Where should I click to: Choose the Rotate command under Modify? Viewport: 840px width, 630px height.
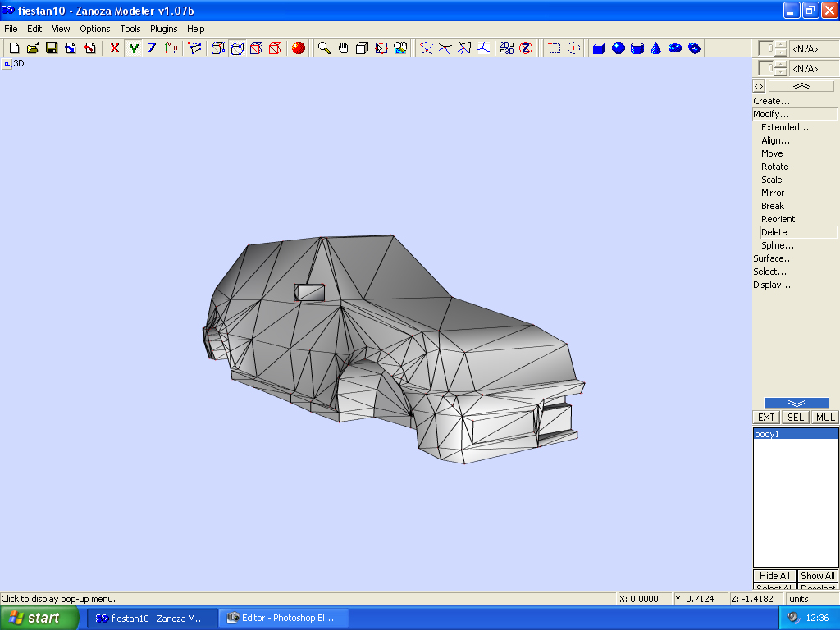774,167
